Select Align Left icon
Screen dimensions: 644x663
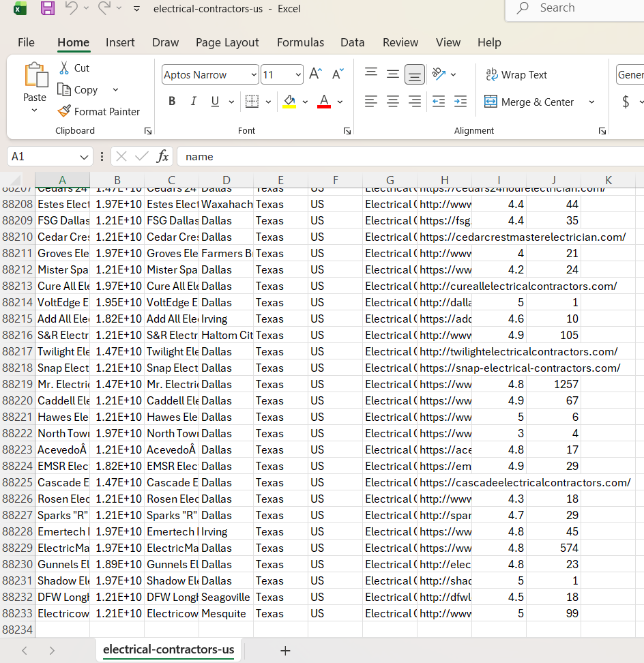tap(371, 101)
